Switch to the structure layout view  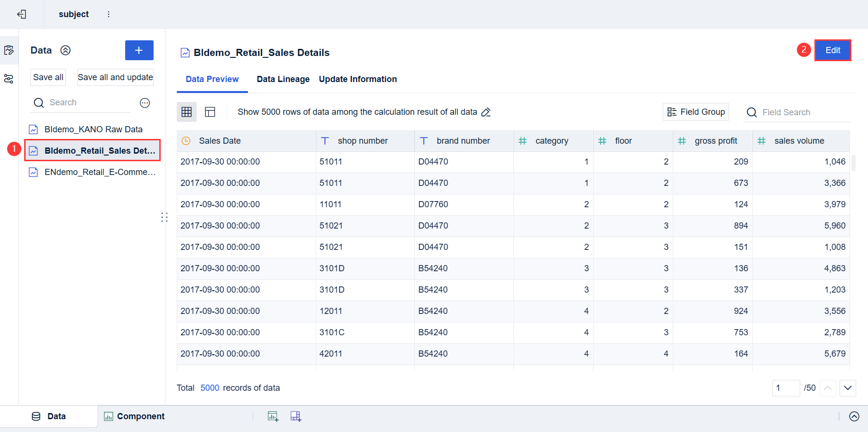point(210,112)
